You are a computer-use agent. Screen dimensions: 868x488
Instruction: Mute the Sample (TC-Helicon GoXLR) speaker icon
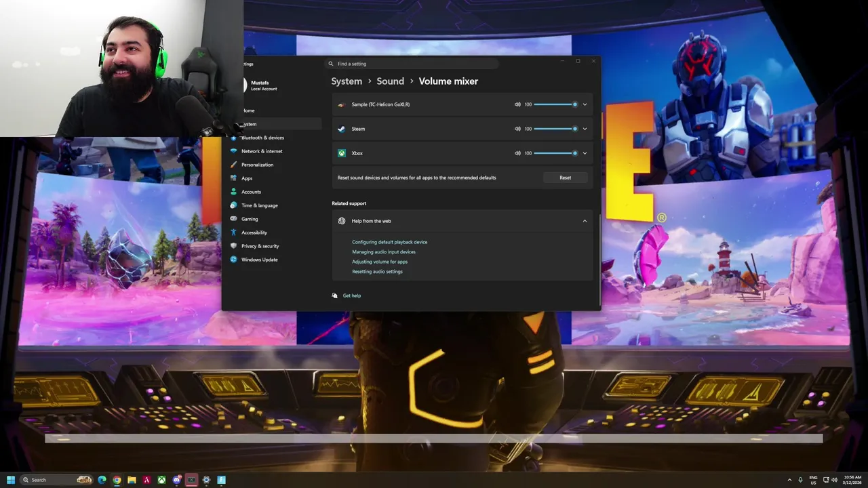[517, 104]
